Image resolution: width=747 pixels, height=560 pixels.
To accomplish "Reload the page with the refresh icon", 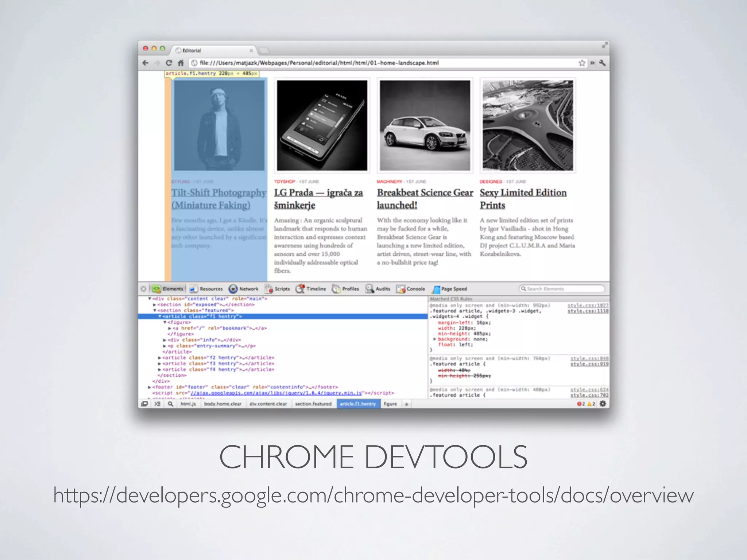I will coord(169,63).
